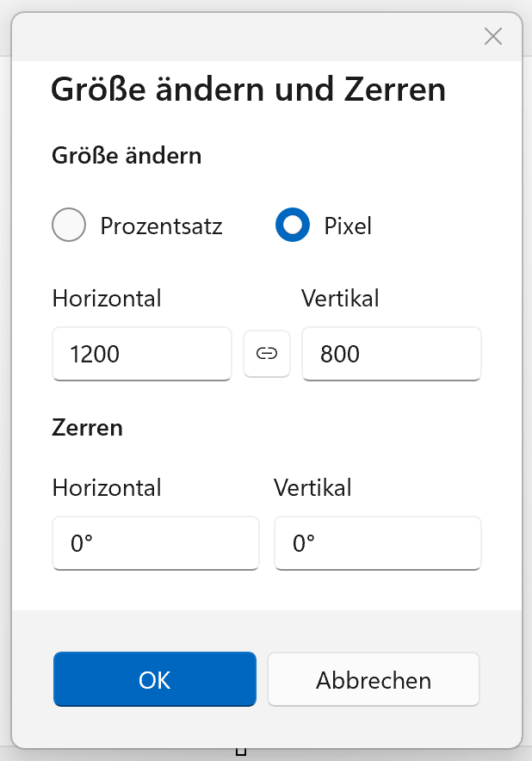532x761 pixels.
Task: Choose the Prozentsatz option by its label
Action: click(x=161, y=226)
